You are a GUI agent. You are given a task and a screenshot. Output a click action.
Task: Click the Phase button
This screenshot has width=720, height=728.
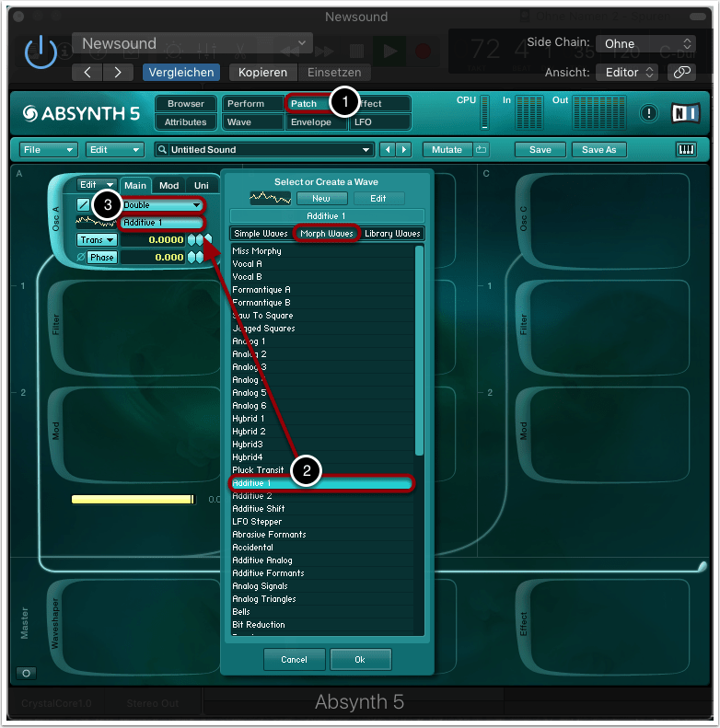tap(102, 257)
